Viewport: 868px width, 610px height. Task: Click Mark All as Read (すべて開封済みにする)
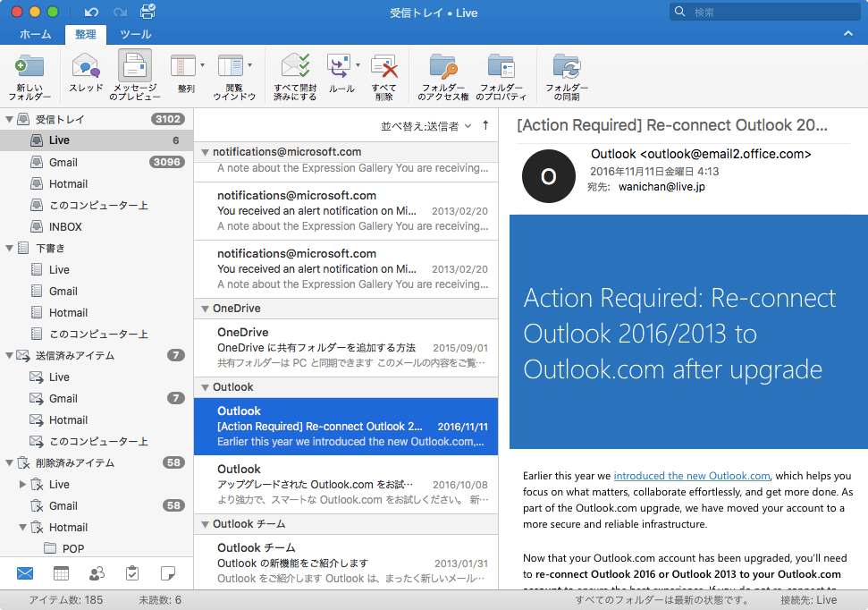(x=295, y=76)
